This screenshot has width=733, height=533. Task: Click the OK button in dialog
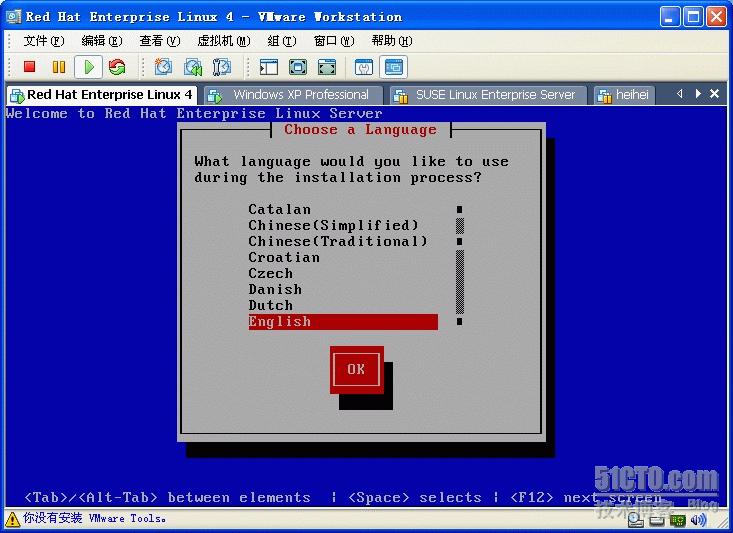356,369
